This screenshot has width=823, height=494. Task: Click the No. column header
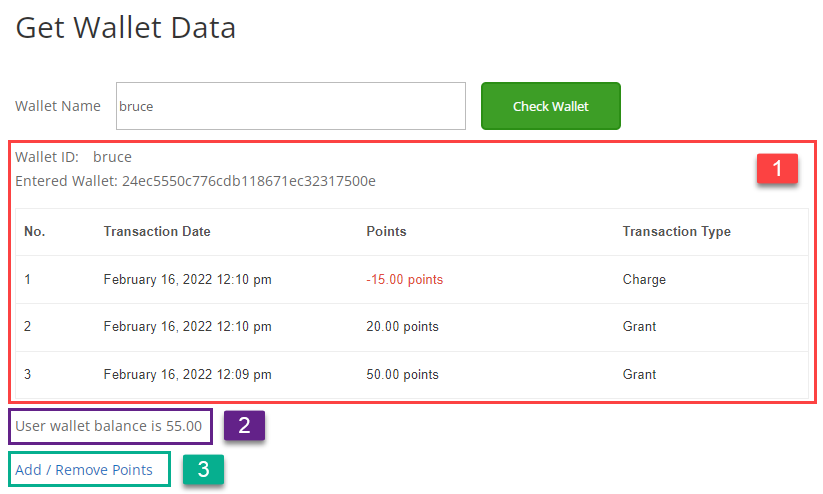(35, 232)
